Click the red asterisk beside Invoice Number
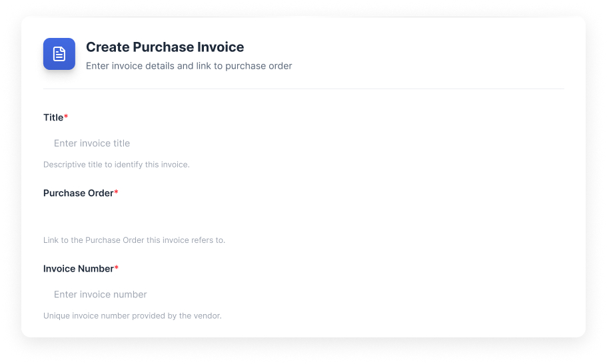 pos(117,268)
